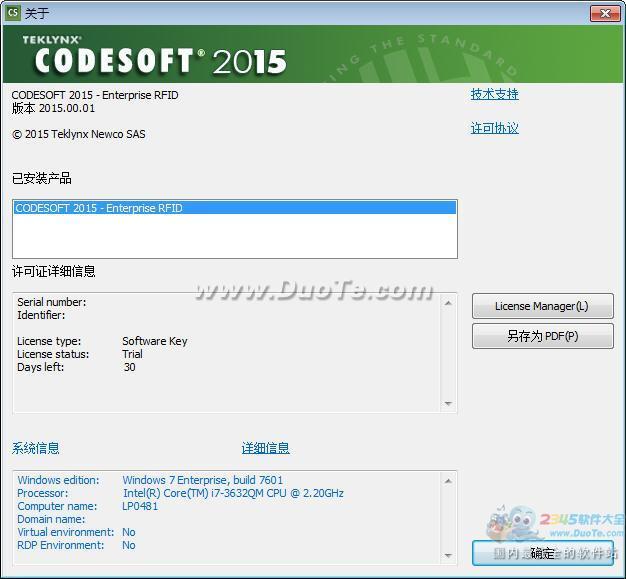Image resolution: width=626 pixels, height=579 pixels.
Task: Click the Intel(R) Core(TM) i7-3632QM processor value
Action: (233, 493)
